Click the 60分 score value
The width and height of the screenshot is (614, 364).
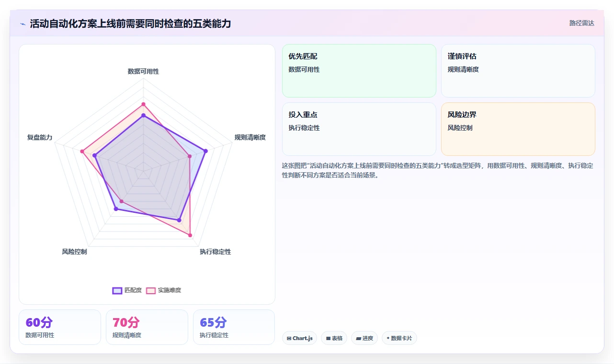coord(39,322)
